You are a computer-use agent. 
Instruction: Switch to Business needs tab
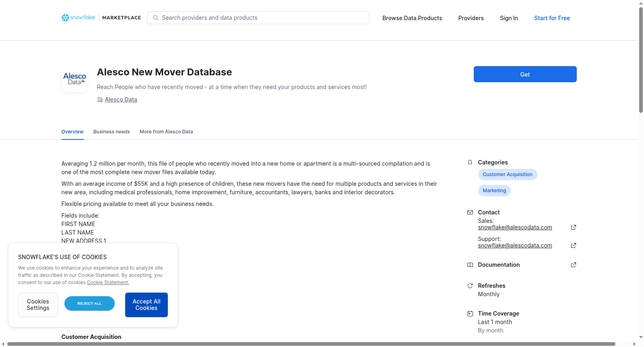click(x=111, y=132)
